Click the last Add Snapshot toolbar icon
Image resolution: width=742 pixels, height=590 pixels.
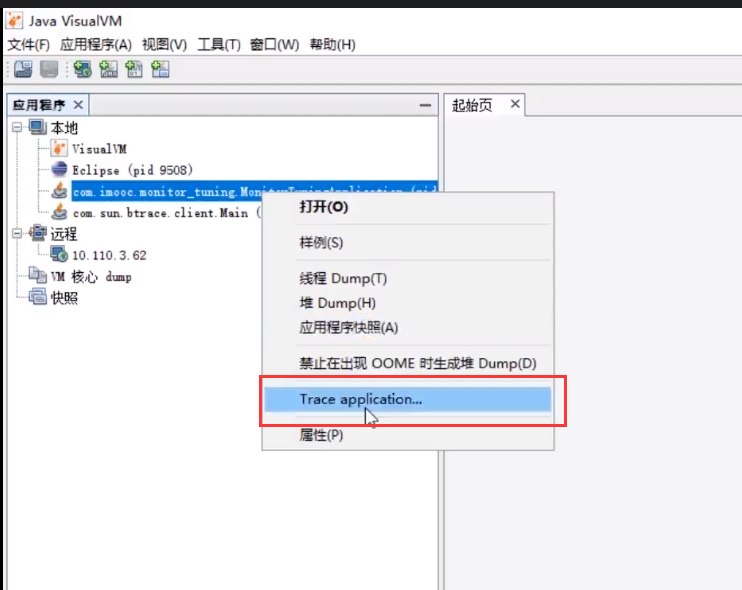[160, 69]
